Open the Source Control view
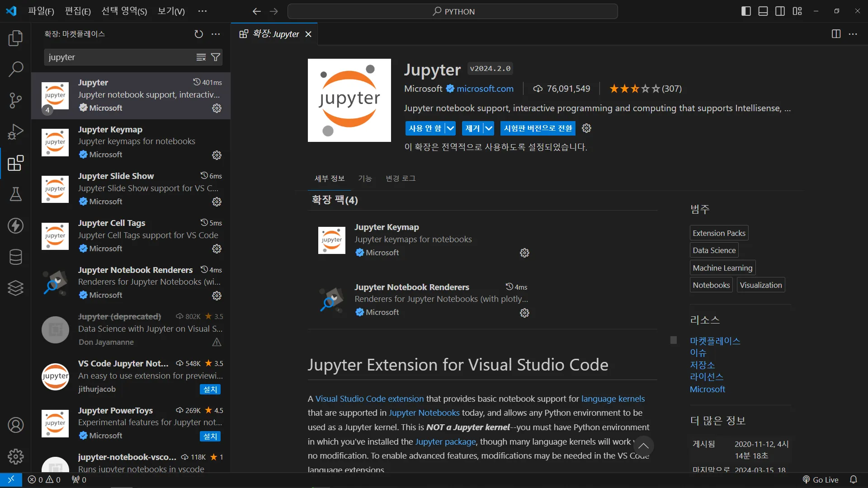868x488 pixels. coord(15,100)
